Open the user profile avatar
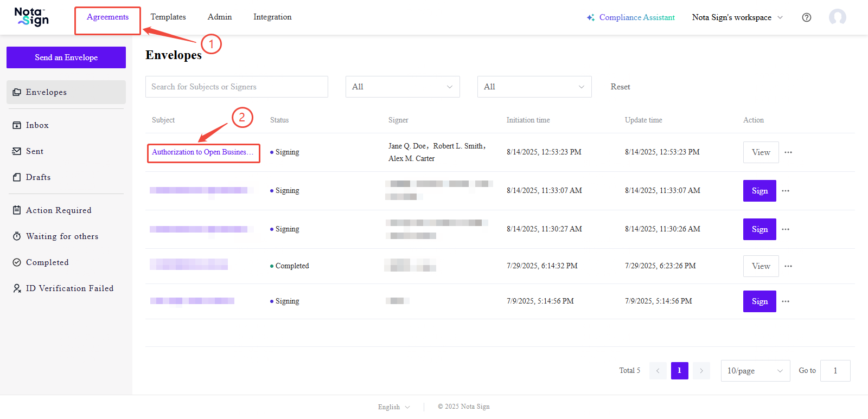This screenshot has height=419, width=868. tap(837, 17)
